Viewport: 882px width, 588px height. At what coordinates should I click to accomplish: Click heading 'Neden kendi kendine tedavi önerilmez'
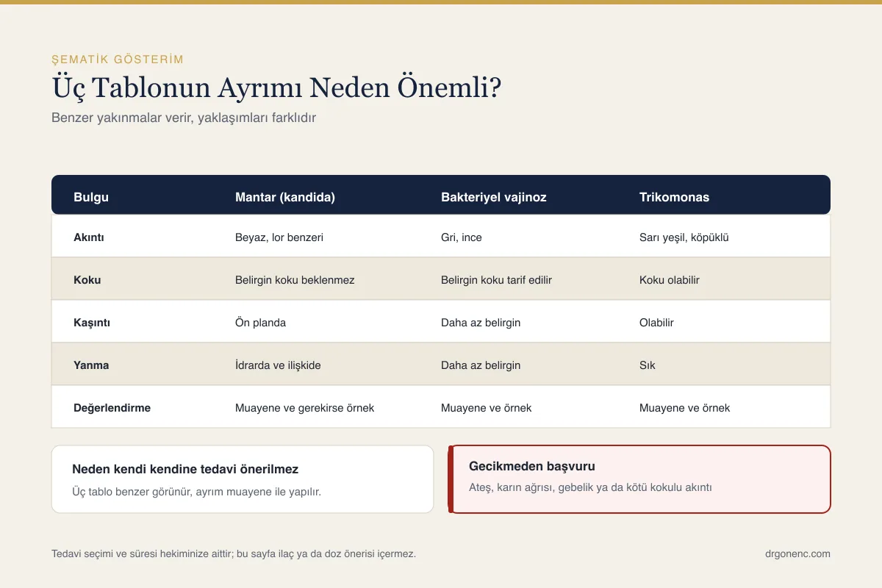(185, 469)
